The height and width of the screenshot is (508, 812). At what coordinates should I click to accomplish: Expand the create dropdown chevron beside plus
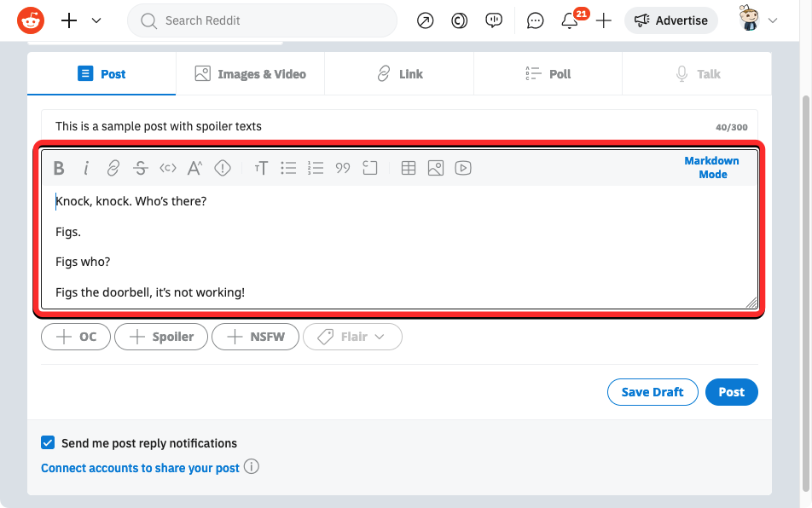pyautogui.click(x=96, y=20)
